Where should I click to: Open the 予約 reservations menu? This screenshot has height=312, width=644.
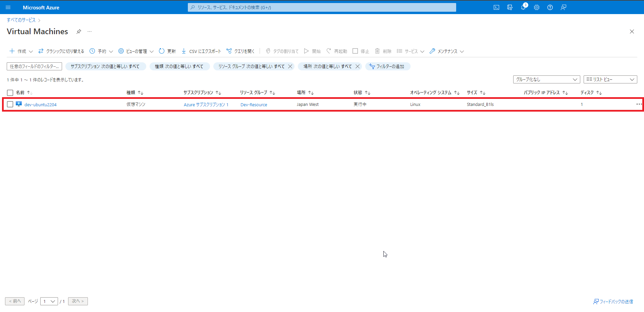click(101, 51)
